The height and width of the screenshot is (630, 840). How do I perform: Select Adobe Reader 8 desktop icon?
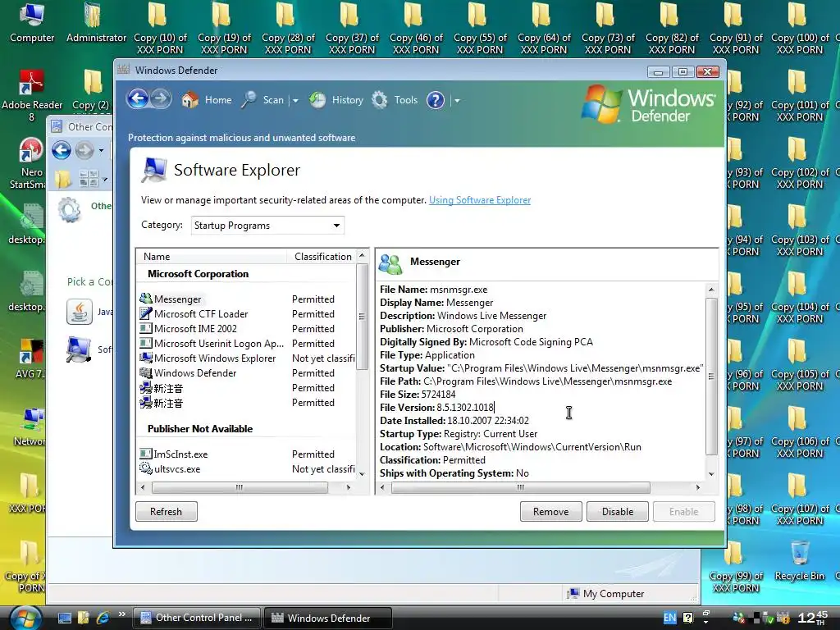coord(32,96)
